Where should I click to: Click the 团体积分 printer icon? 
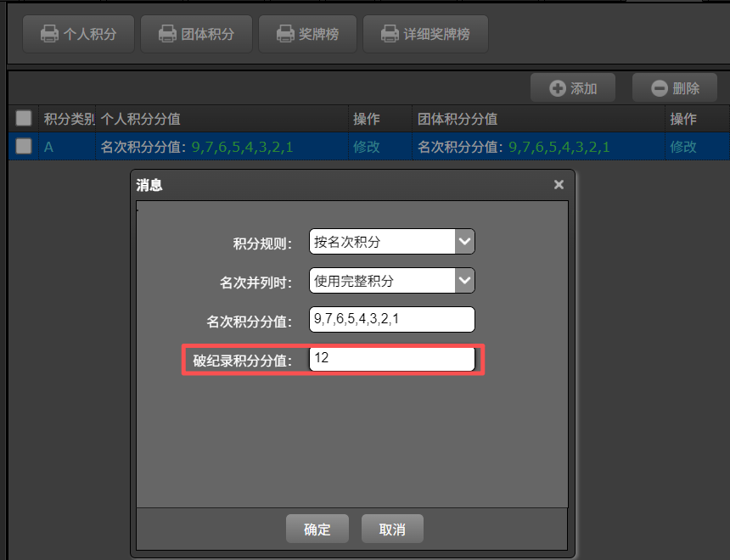[x=167, y=35]
